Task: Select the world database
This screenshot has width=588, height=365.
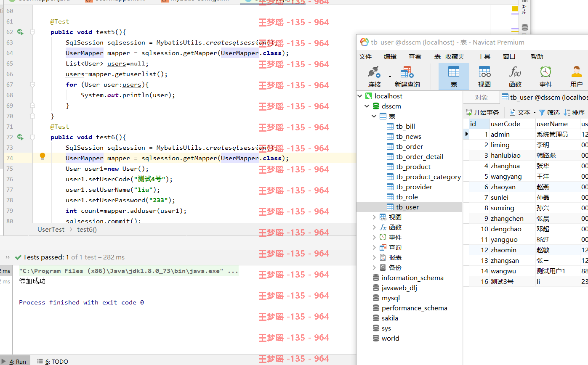Action: [391, 338]
